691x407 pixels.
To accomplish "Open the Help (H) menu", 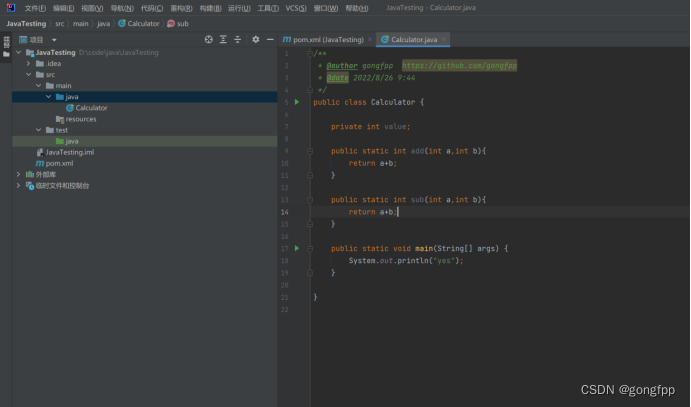I will [x=357, y=8].
